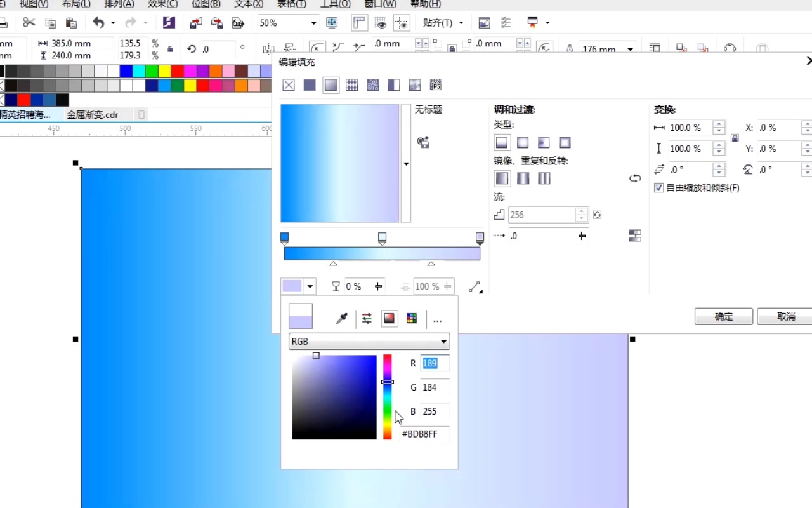Open the 位图(B) Bitmaps menu

point(206,4)
